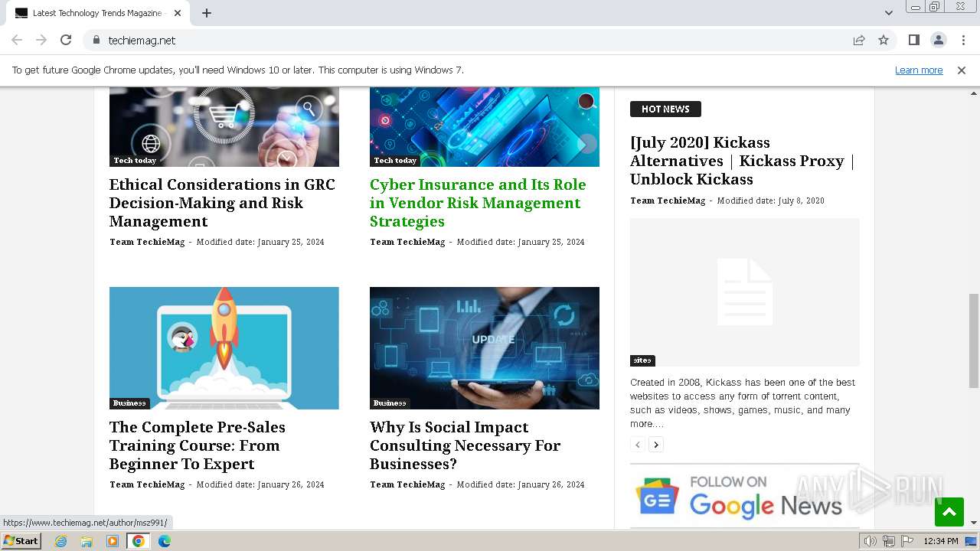Viewport: 980px width, 551px height.
Task: Open Action Center flag in tray
Action: 907,541
